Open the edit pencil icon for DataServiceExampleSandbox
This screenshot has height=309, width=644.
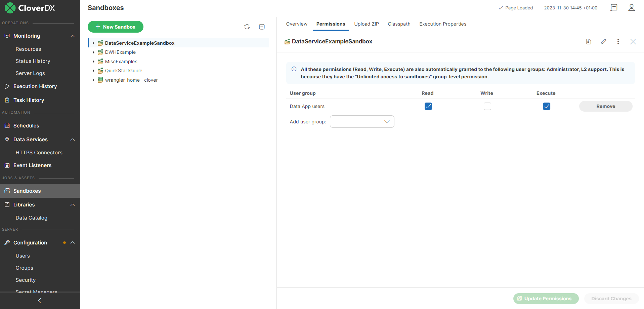603,41
